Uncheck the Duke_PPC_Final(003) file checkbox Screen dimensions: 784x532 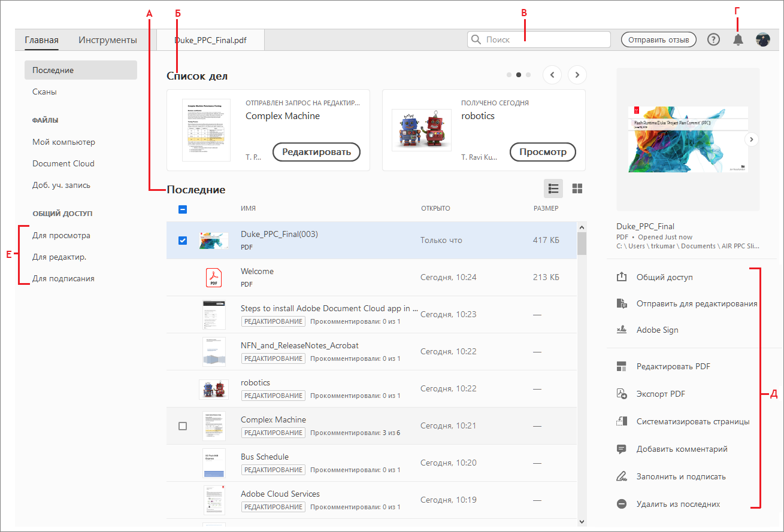183,241
